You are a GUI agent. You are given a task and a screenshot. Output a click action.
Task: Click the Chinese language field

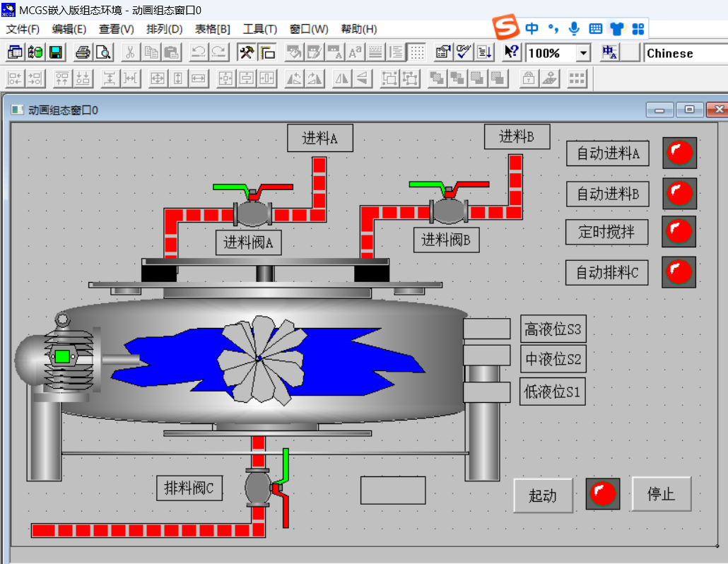(686, 53)
